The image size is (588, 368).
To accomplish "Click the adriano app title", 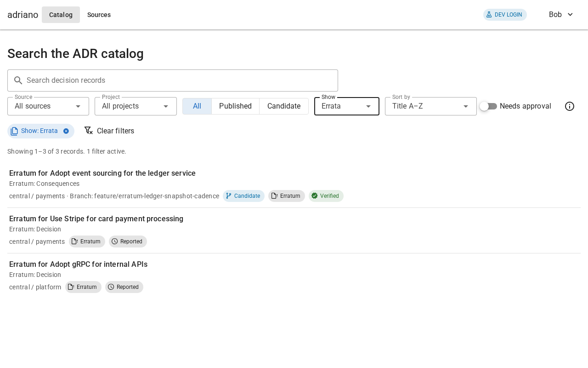I will pyautogui.click(x=23, y=15).
